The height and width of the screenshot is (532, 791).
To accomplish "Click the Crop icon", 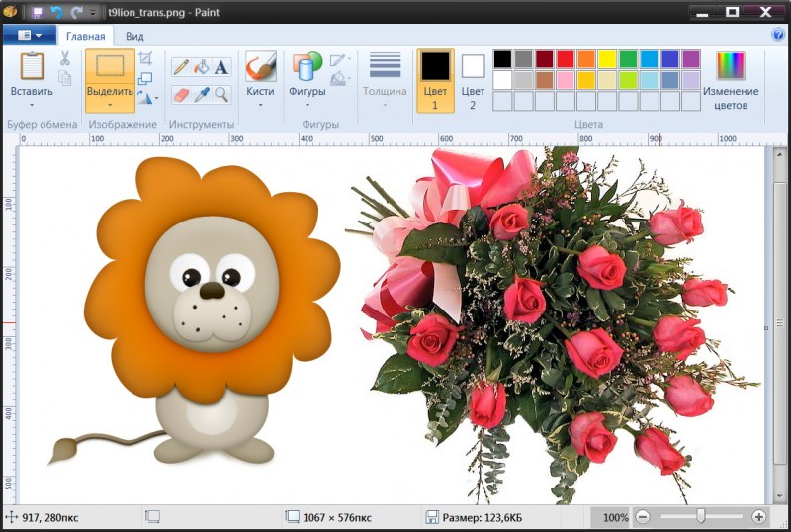I will click(145, 58).
